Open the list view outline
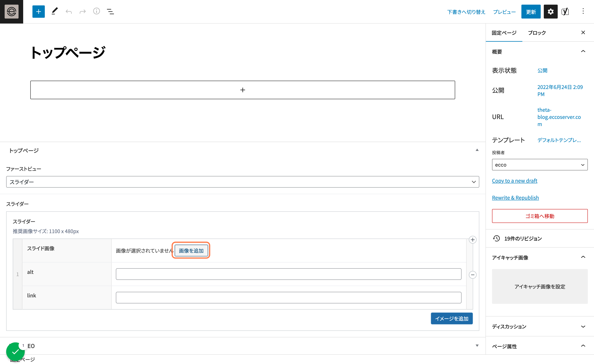This screenshot has width=594, height=364. [x=110, y=12]
